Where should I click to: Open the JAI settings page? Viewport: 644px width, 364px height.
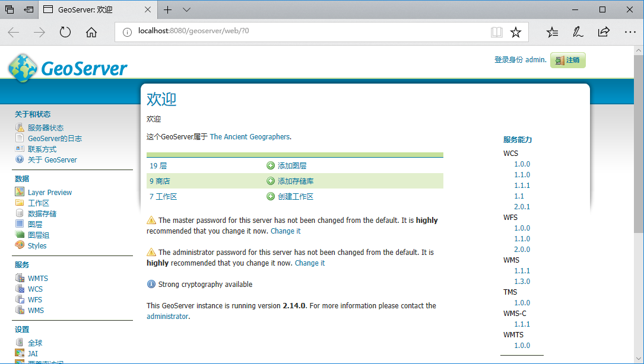click(33, 353)
